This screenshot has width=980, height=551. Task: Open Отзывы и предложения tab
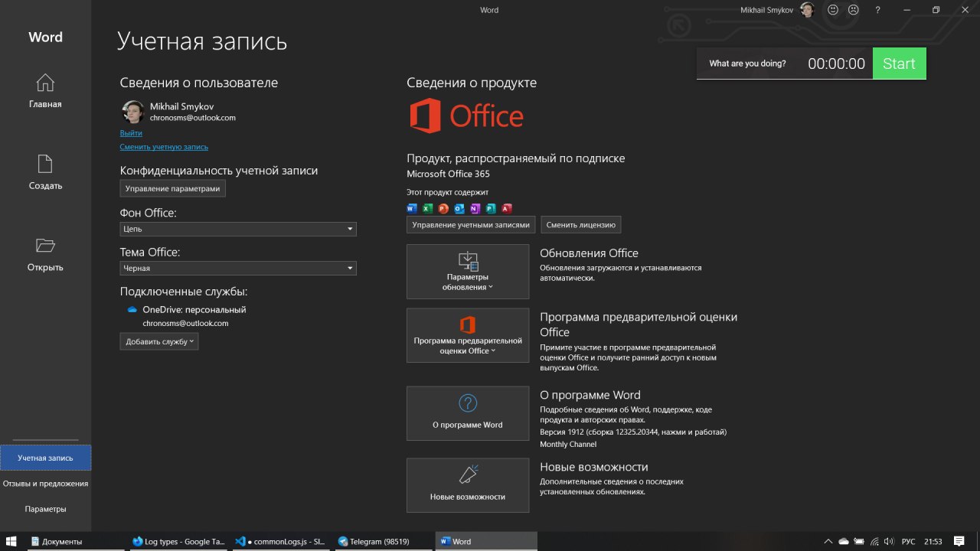[x=46, y=484]
